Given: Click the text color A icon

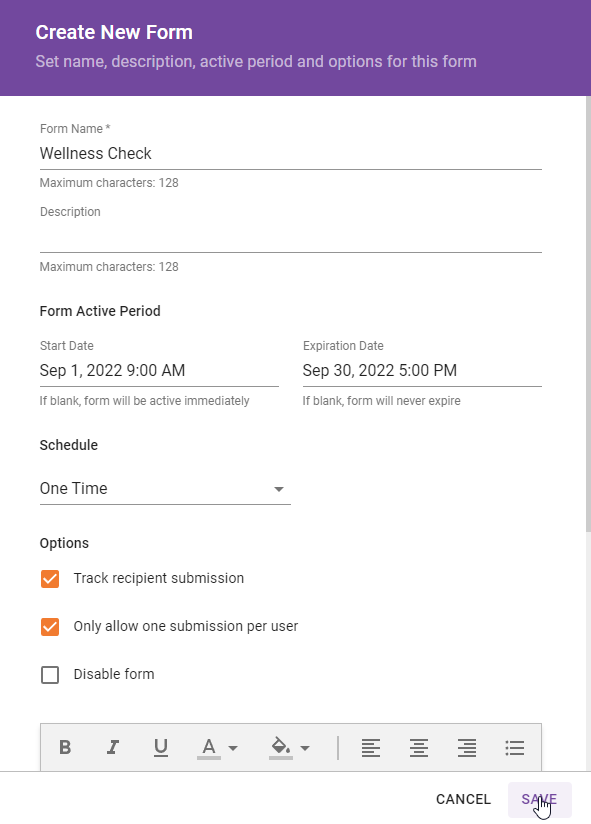Looking at the screenshot, I should point(209,748).
